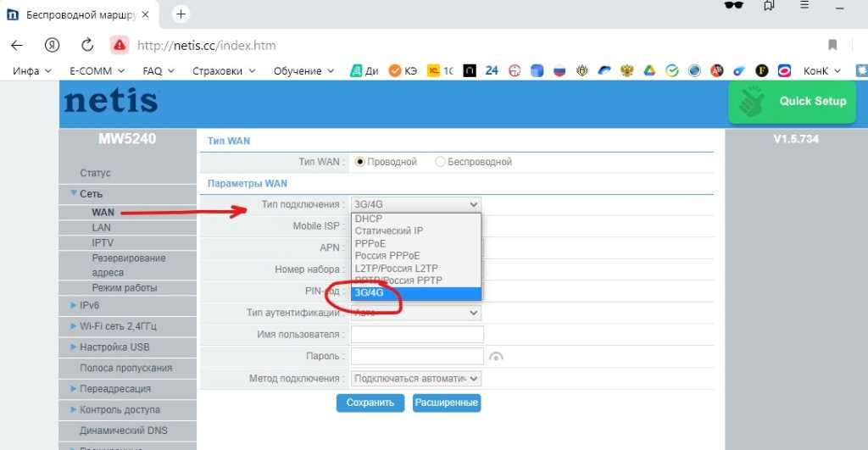Click the Расширенные button
Image resolution: width=868 pixels, height=450 pixels.
coord(447,403)
